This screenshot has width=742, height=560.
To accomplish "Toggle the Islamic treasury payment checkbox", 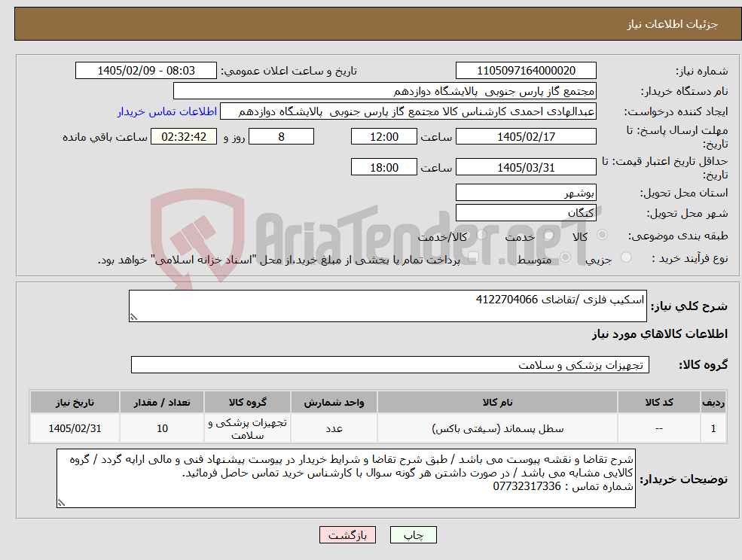I will (473, 257).
